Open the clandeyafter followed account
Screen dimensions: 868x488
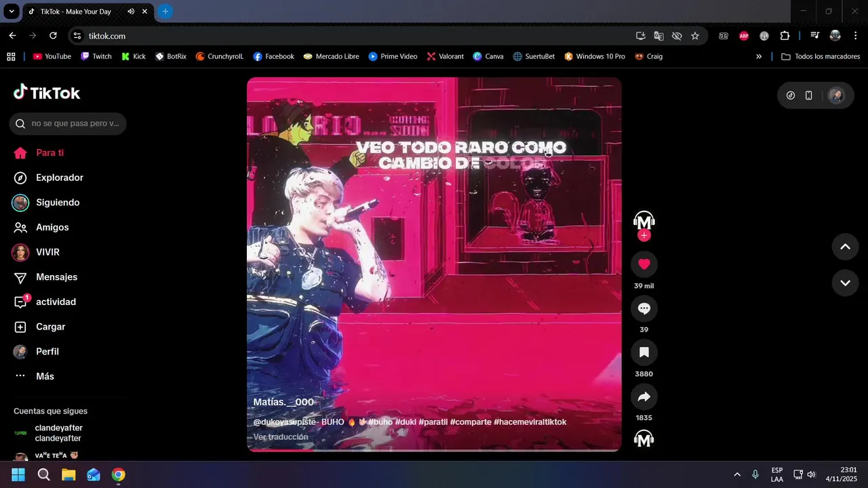(58, 433)
